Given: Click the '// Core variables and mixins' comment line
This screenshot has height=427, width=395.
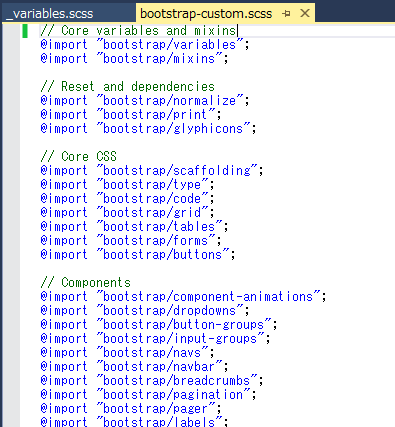Looking at the screenshot, I should tap(138, 31).
